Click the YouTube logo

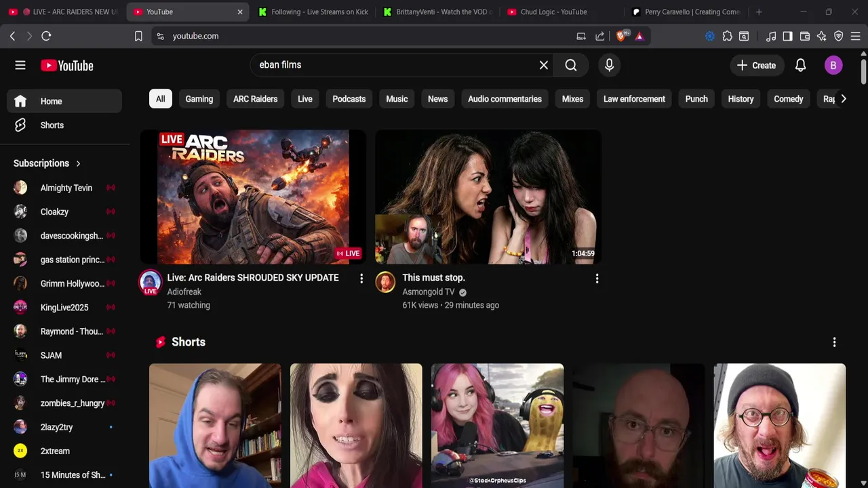click(x=66, y=66)
